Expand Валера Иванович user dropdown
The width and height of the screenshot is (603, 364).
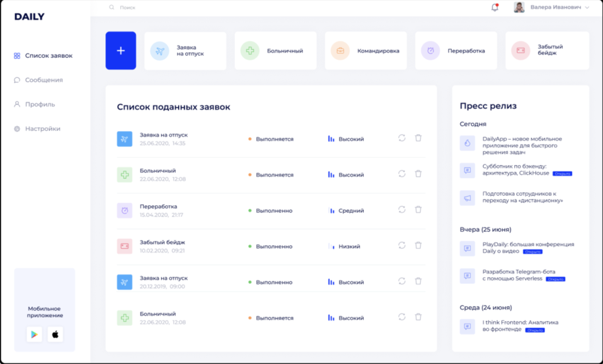point(587,8)
